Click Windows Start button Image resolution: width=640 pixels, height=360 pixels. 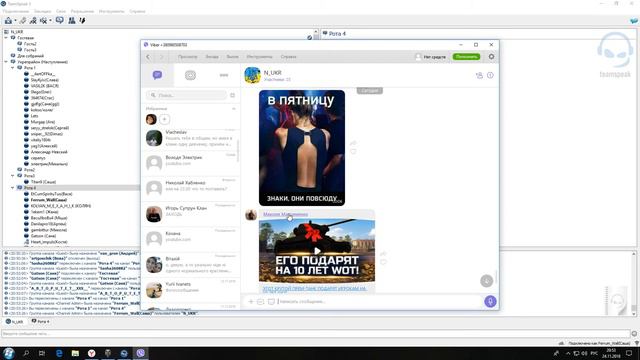click(9, 353)
